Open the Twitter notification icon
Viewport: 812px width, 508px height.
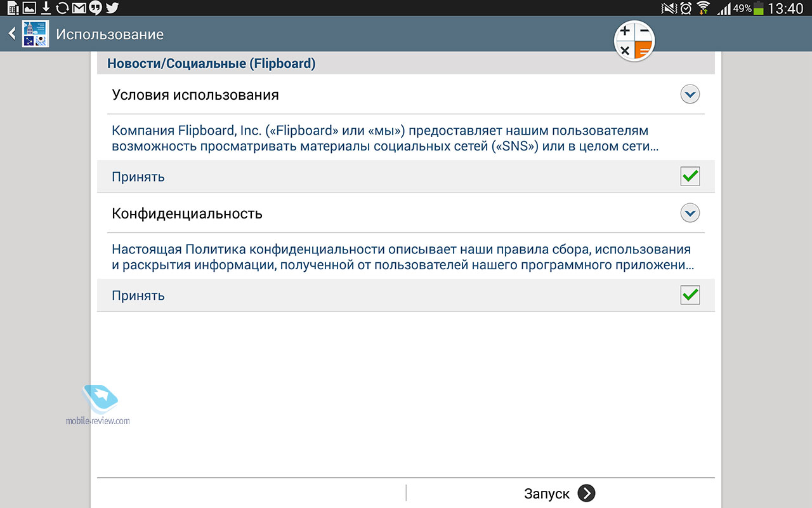(x=112, y=8)
